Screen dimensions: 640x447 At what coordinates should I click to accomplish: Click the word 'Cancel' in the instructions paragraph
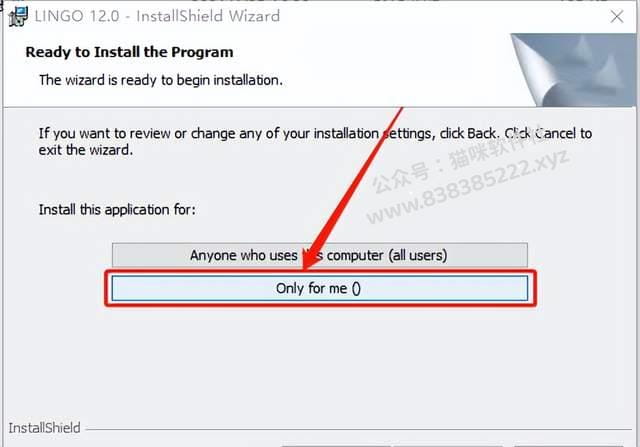point(556,133)
